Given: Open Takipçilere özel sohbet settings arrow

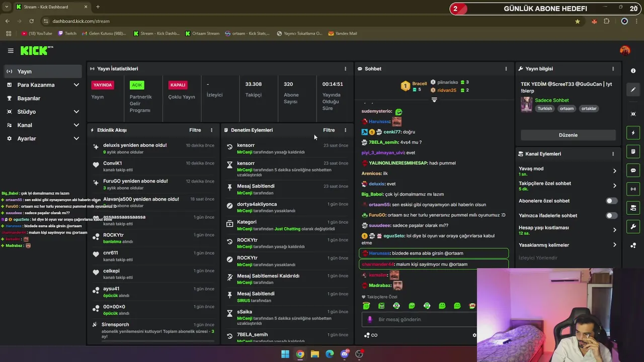Looking at the screenshot, I should click(614, 186).
